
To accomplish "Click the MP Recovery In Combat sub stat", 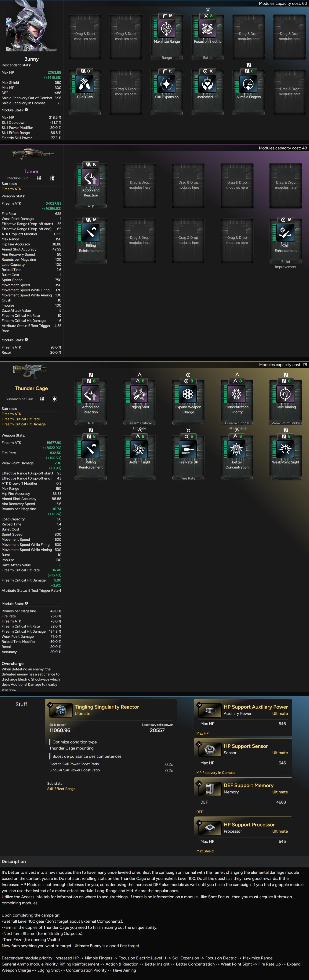I will point(215,773).
